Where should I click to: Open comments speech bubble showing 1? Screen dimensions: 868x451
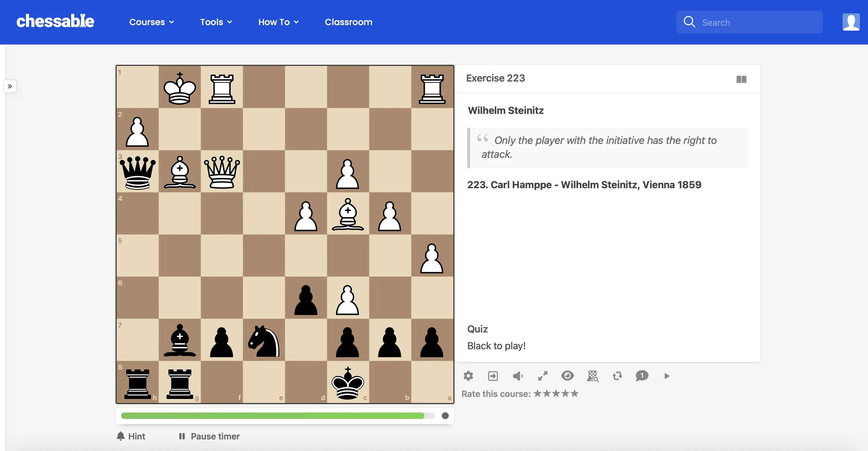tap(642, 376)
